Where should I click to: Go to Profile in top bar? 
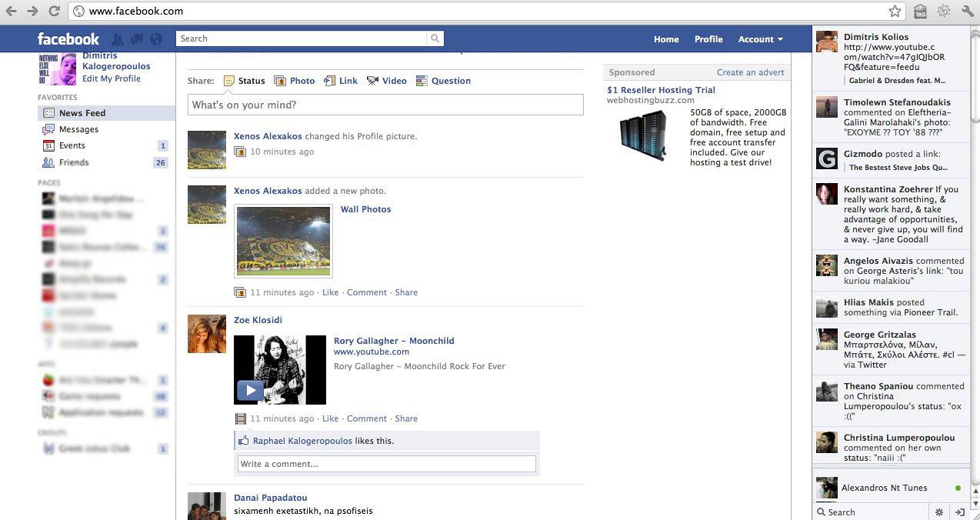(x=708, y=39)
